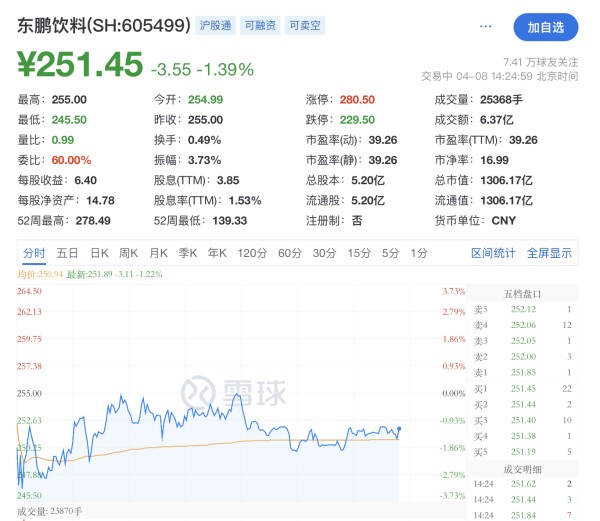
Task: Click the 可卖空 tag
Action: coord(305,26)
